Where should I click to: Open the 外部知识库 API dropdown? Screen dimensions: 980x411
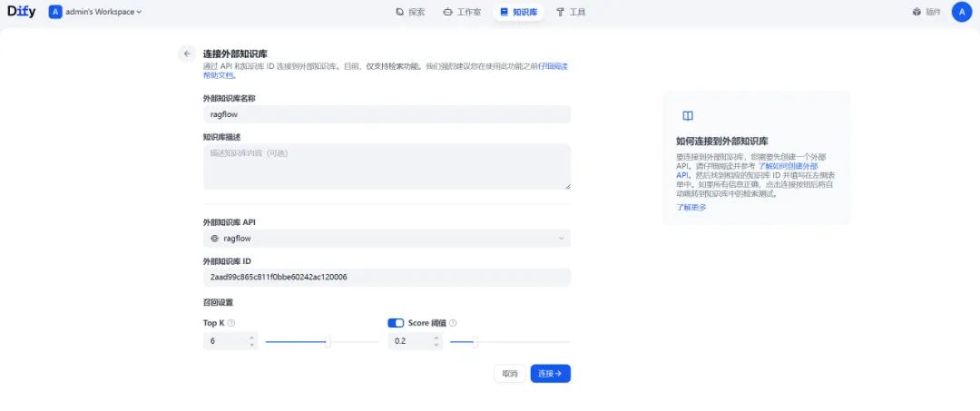[387, 239]
